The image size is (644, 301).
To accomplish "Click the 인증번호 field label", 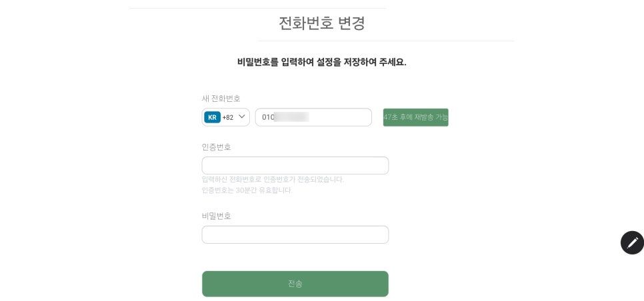I will pyautogui.click(x=216, y=147).
